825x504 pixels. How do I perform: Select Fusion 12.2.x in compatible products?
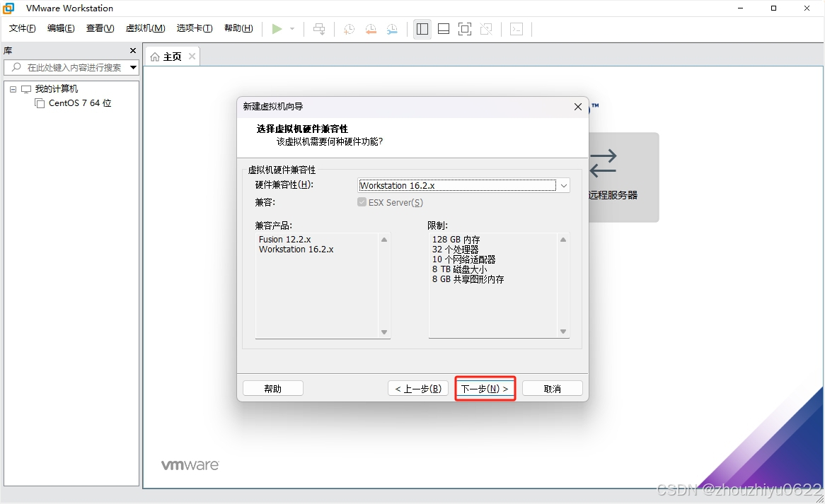coord(284,239)
